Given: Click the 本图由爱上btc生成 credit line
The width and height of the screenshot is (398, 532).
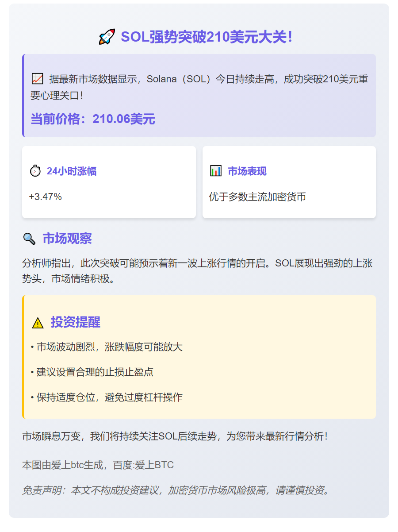Looking at the screenshot, I should pyautogui.click(x=98, y=465).
